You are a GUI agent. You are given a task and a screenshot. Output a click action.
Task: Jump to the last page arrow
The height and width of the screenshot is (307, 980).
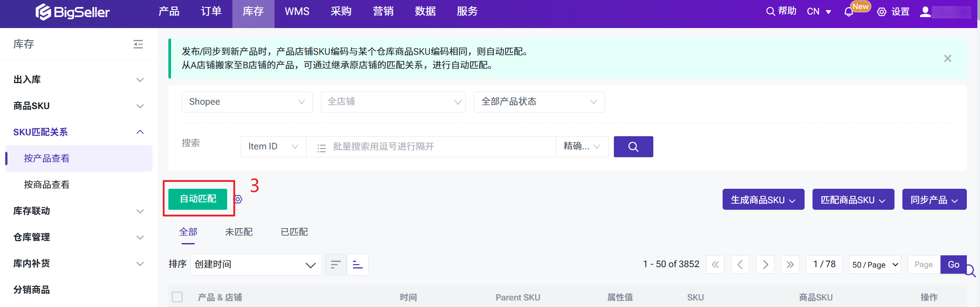(790, 265)
